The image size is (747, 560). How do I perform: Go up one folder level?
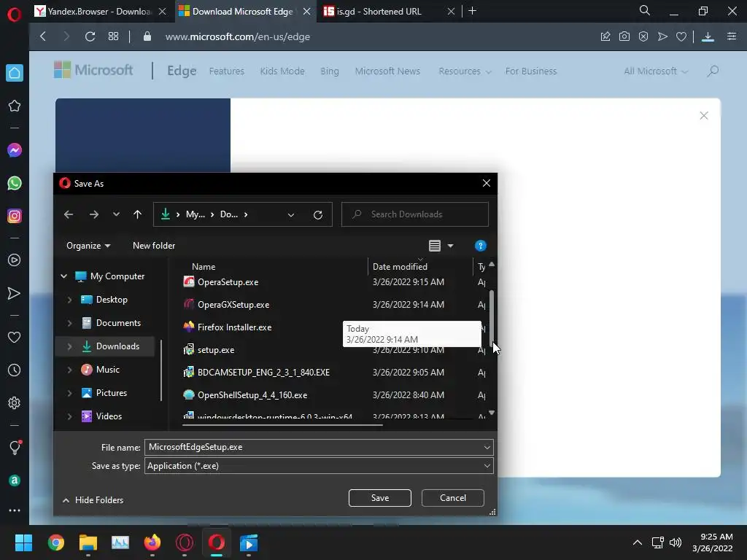click(x=137, y=214)
